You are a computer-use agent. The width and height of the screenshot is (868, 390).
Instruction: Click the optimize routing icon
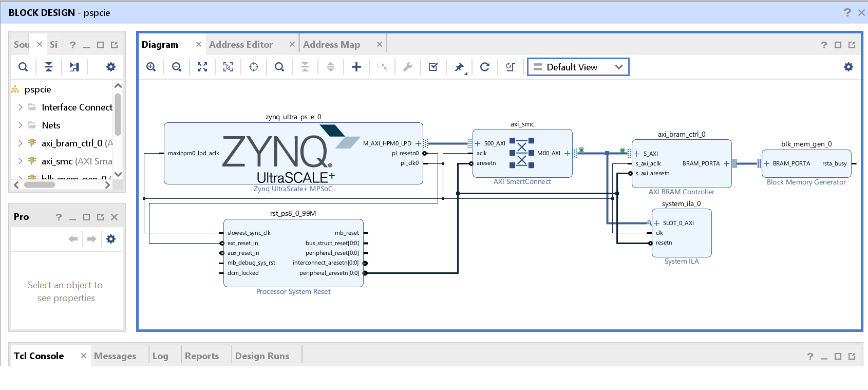[511, 67]
